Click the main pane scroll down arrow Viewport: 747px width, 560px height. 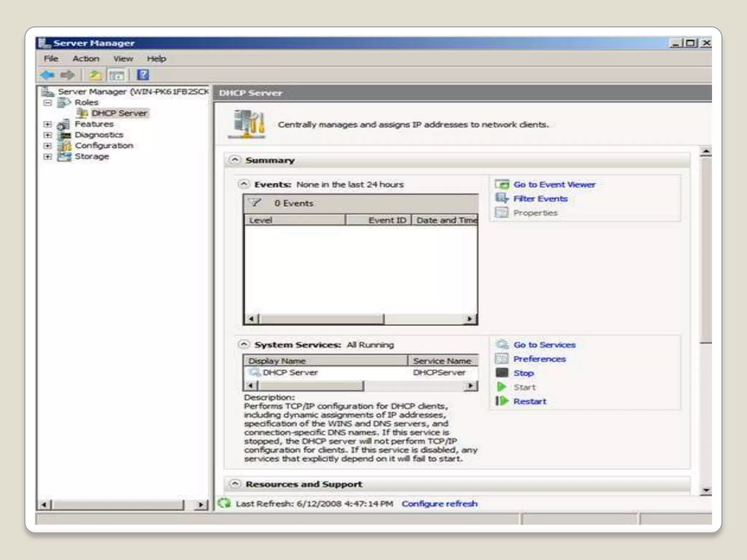[x=706, y=490]
